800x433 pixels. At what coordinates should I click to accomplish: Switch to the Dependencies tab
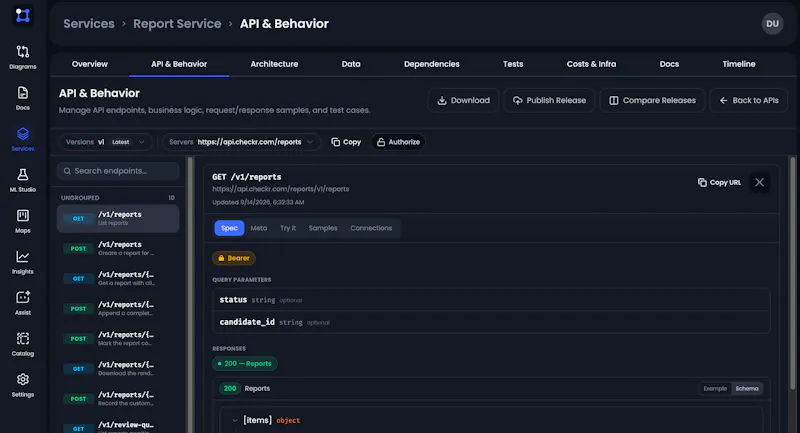point(432,64)
